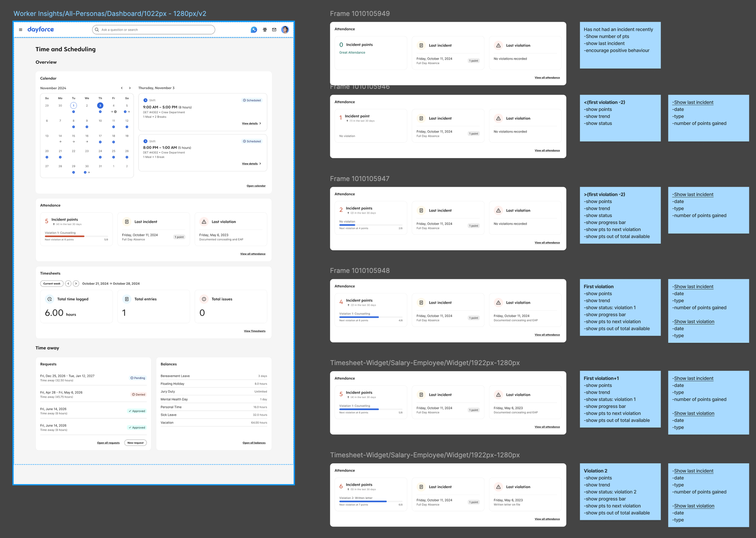The height and width of the screenshot is (538, 756).
Task: Click the Last violation warning icon in dashboard
Action: click(204, 222)
